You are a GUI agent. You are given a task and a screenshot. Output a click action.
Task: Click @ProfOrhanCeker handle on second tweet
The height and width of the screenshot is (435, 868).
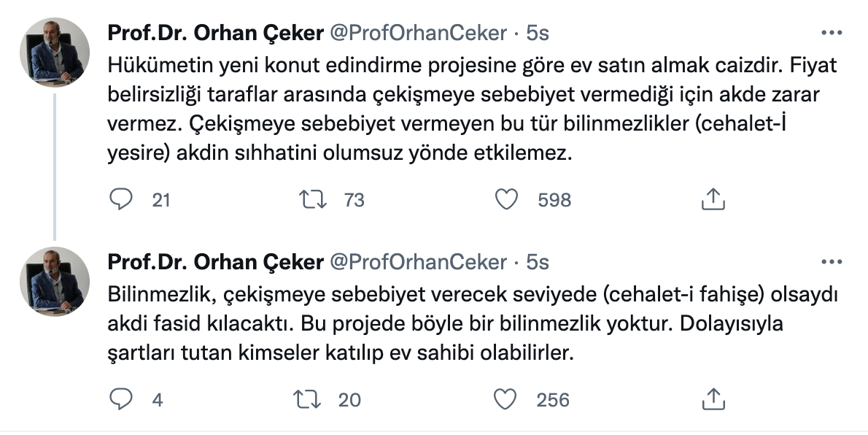click(x=419, y=261)
